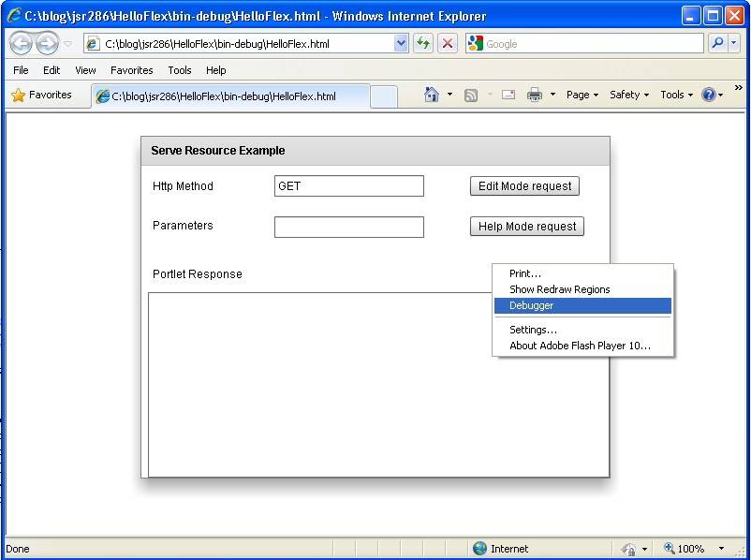Click the 100% zoom level button

tap(684, 549)
